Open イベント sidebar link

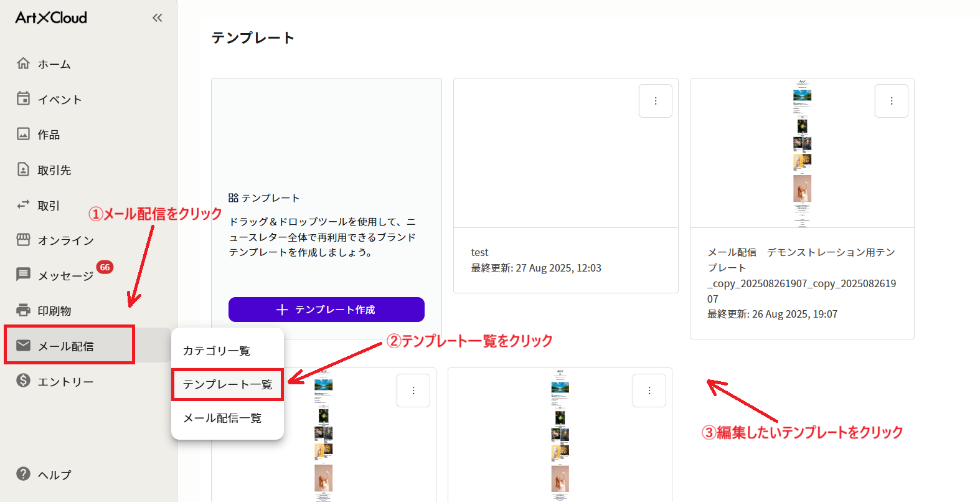(x=60, y=100)
